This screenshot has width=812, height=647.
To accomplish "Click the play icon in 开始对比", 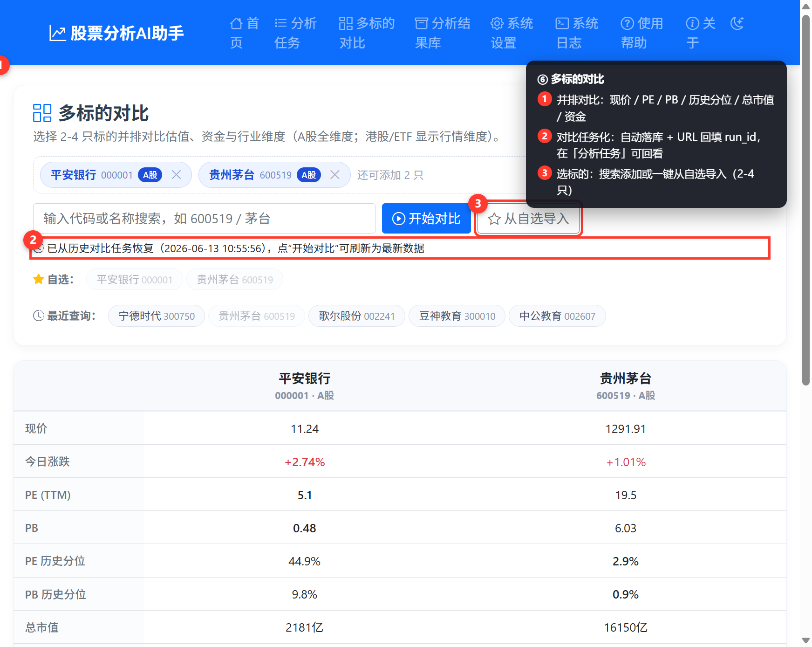I will coord(399,219).
